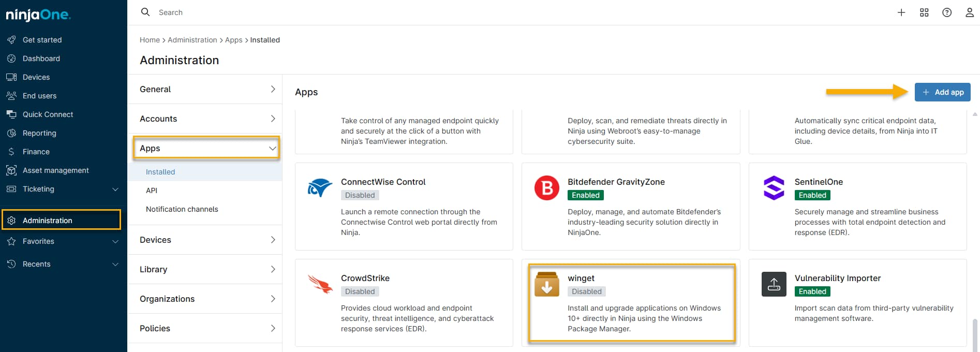Image resolution: width=980 pixels, height=352 pixels.
Task: Select the API submenu item
Action: pos(152,190)
